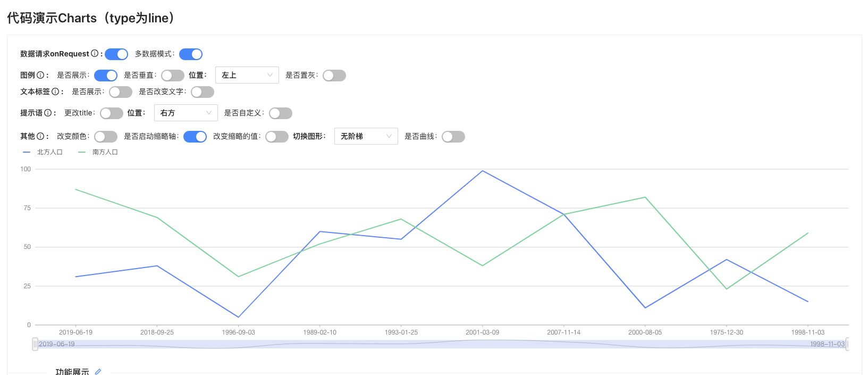This screenshot has width=868, height=375.
Task: Click the left handle of the zoom slider
Action: [x=35, y=344]
